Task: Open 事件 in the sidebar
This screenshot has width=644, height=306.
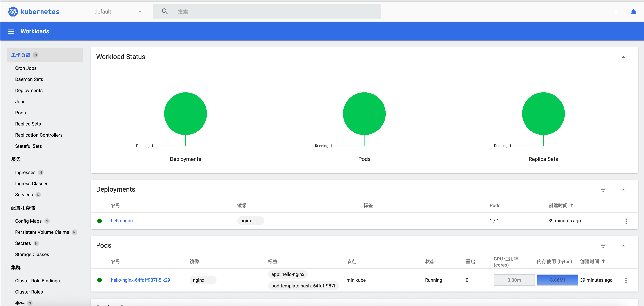Action: (x=20, y=303)
